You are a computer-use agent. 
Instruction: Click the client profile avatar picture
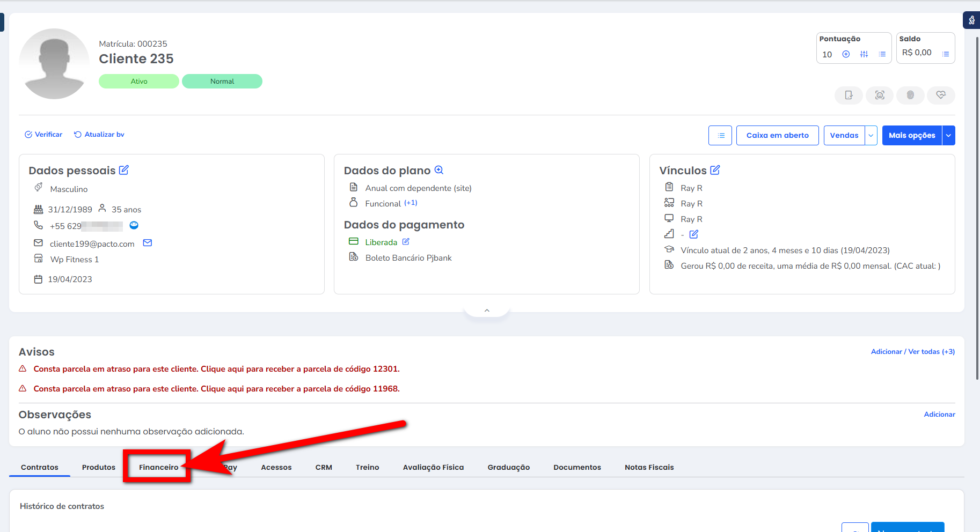pyautogui.click(x=54, y=64)
